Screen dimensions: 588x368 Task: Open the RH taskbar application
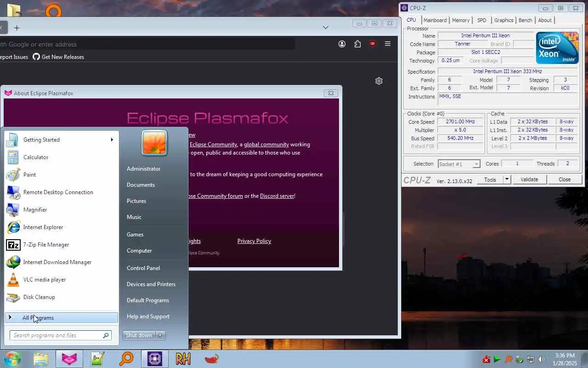coord(183,359)
